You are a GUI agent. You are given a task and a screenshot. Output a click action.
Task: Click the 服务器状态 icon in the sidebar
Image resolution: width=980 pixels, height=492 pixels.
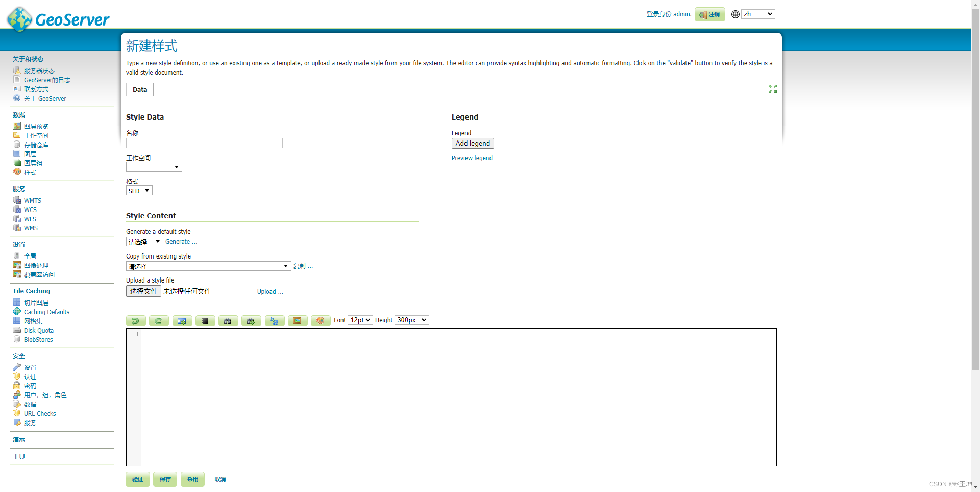click(x=17, y=71)
